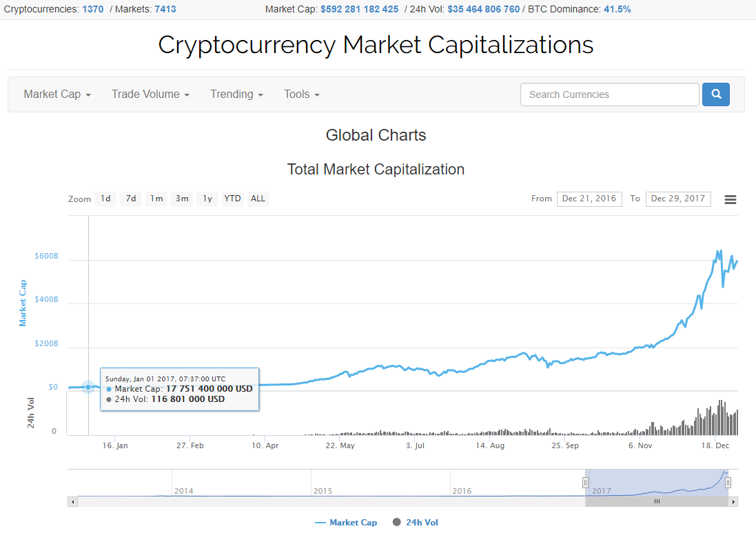Open the chart hamburger context menu
Screen dimensions: 756x533
[731, 199]
